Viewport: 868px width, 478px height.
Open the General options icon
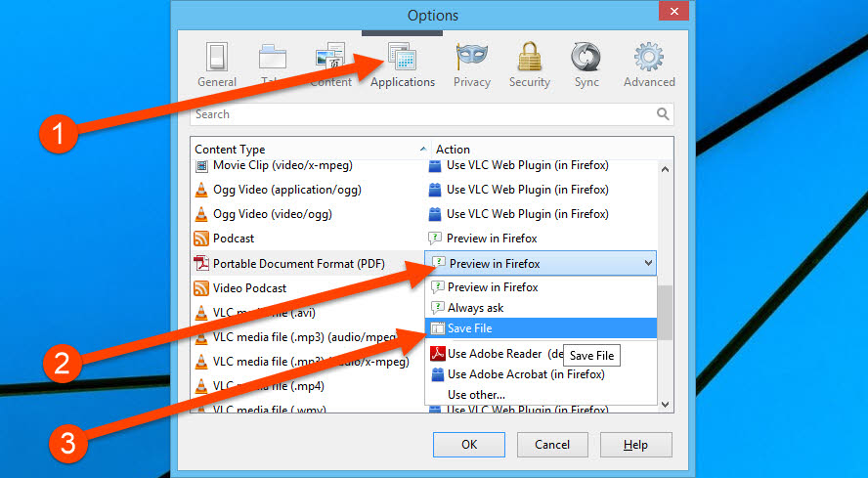coord(216,57)
